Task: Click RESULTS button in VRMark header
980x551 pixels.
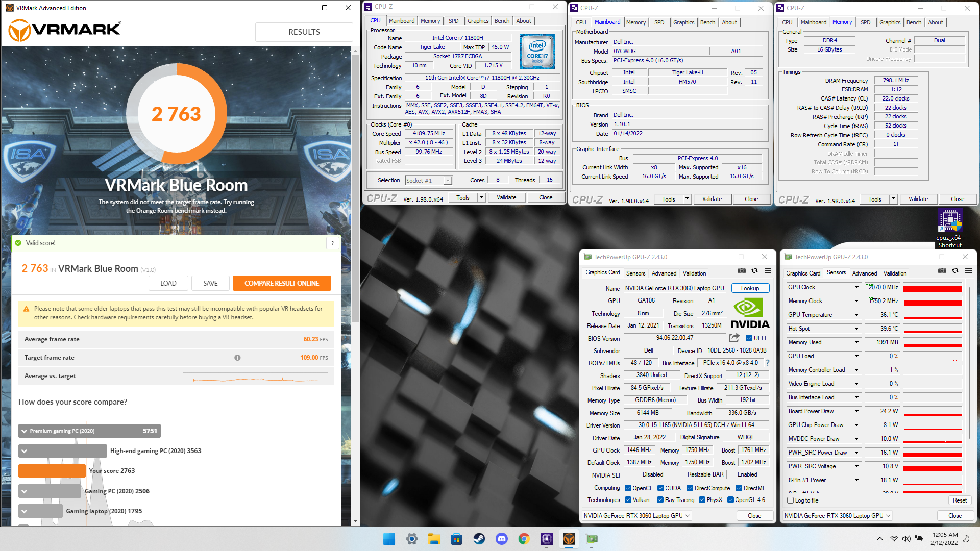Action: tap(304, 32)
